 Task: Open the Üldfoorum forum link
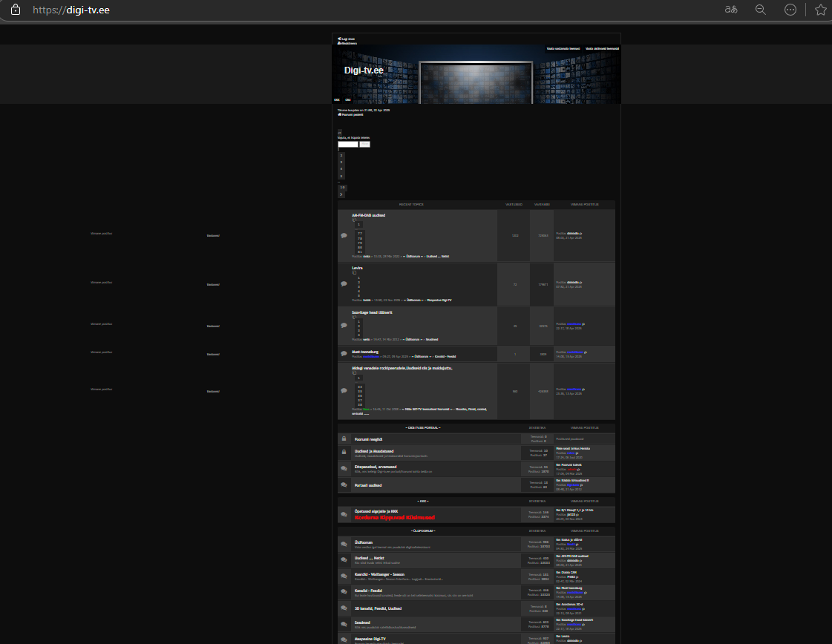364,542
